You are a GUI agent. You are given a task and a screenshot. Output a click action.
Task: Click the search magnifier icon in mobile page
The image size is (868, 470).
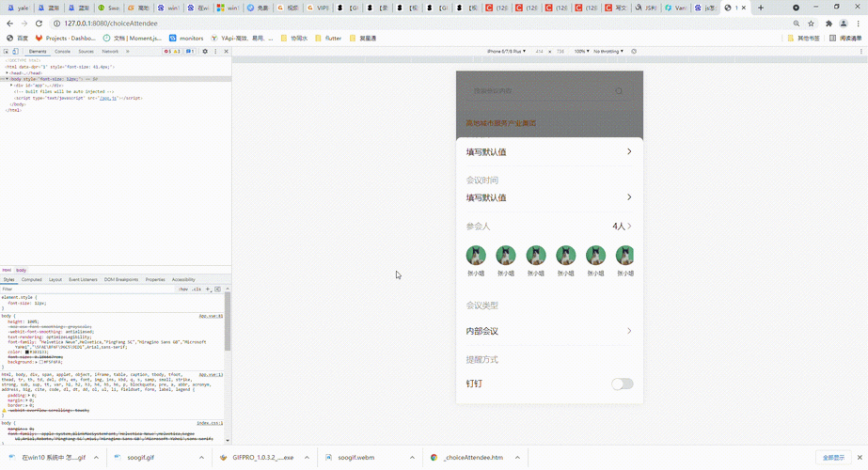619,91
